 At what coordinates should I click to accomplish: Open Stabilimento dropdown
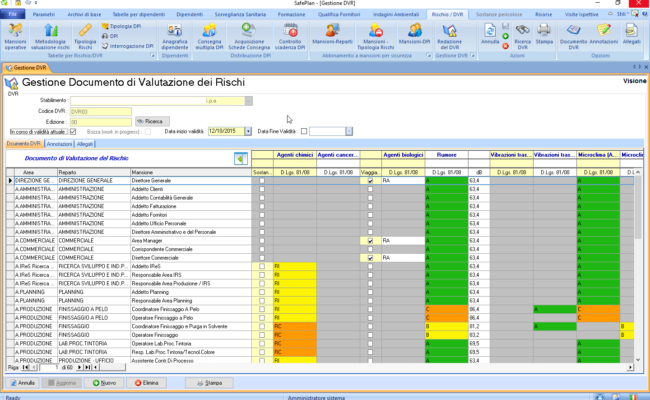pos(248,101)
